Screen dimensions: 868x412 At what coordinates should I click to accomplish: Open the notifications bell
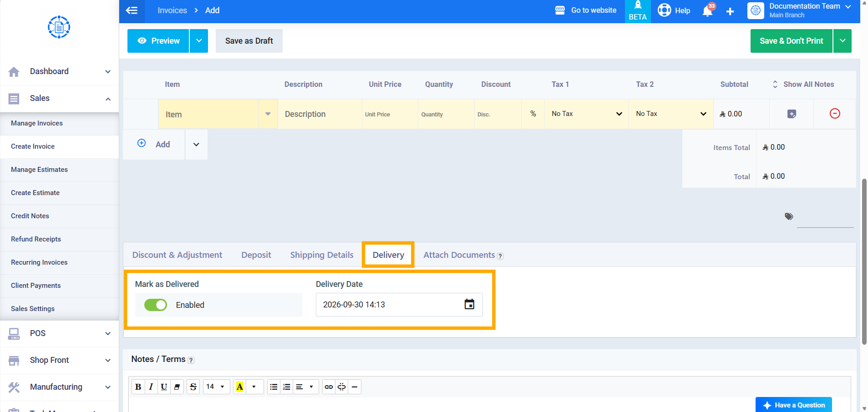point(708,10)
